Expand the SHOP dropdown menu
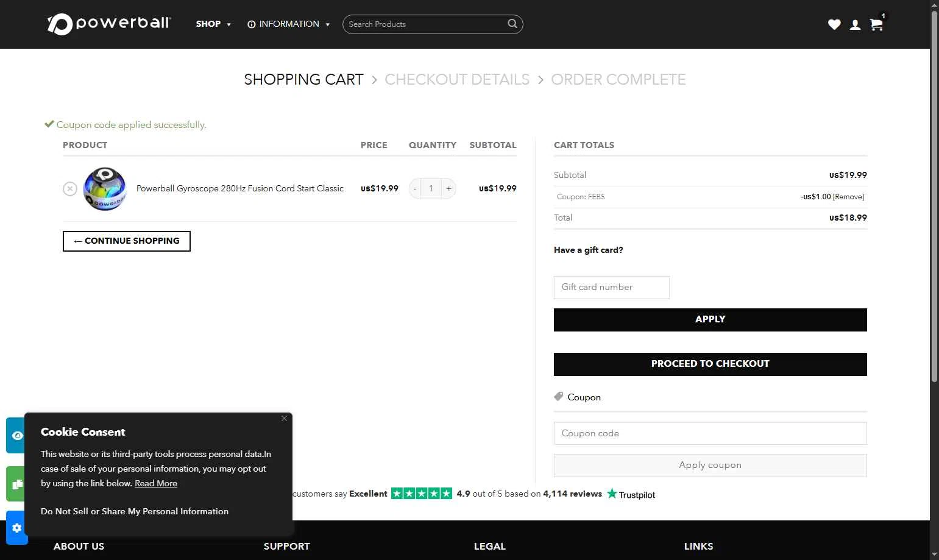Viewport: 939px width, 560px height. tap(213, 24)
